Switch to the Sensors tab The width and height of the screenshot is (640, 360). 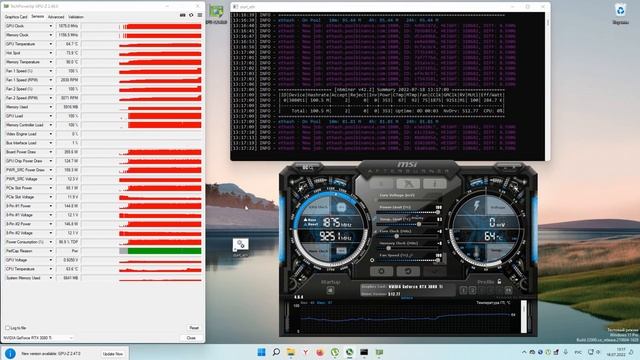[38, 17]
